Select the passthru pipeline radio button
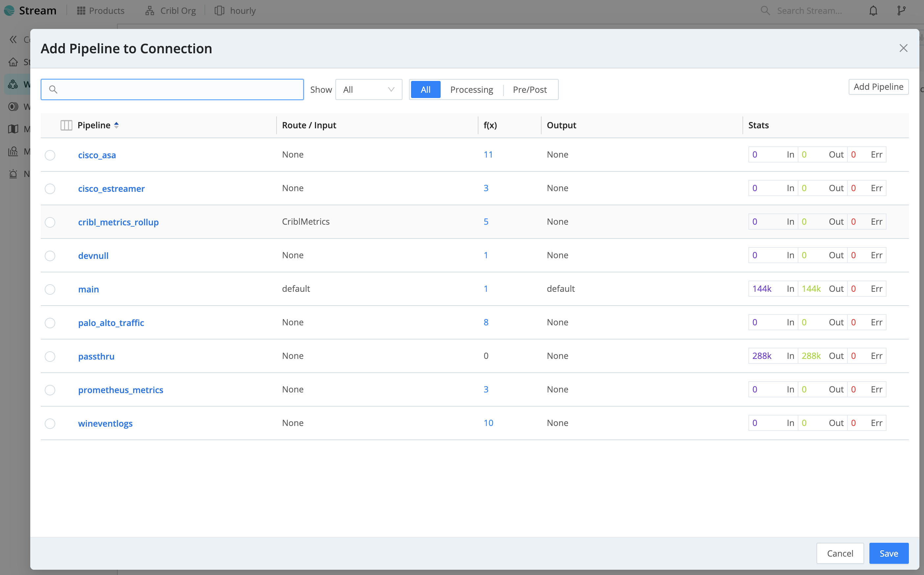The image size is (924, 575). tap(50, 356)
